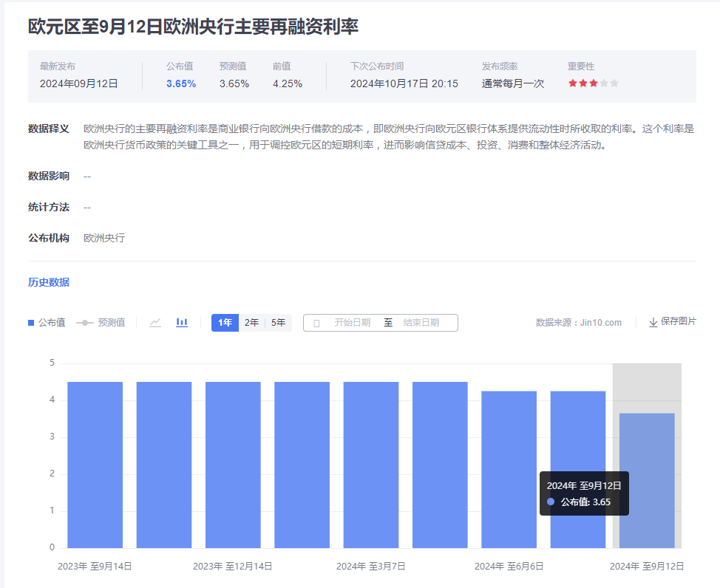Viewport: 720px width, 588px height.
Task: Switch to line chart view icon
Action: click(155, 323)
